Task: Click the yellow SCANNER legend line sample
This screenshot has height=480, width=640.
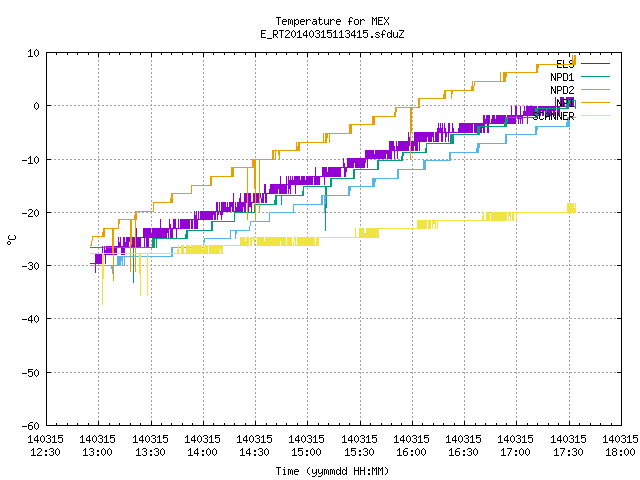Action: coord(595,116)
